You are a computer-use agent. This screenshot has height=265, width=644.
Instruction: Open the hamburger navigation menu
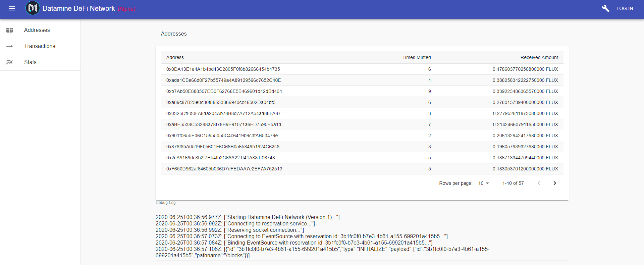click(12, 8)
